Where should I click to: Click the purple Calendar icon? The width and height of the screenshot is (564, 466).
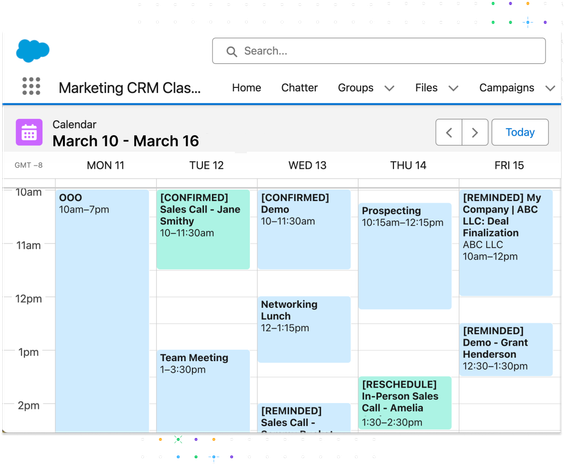29,132
